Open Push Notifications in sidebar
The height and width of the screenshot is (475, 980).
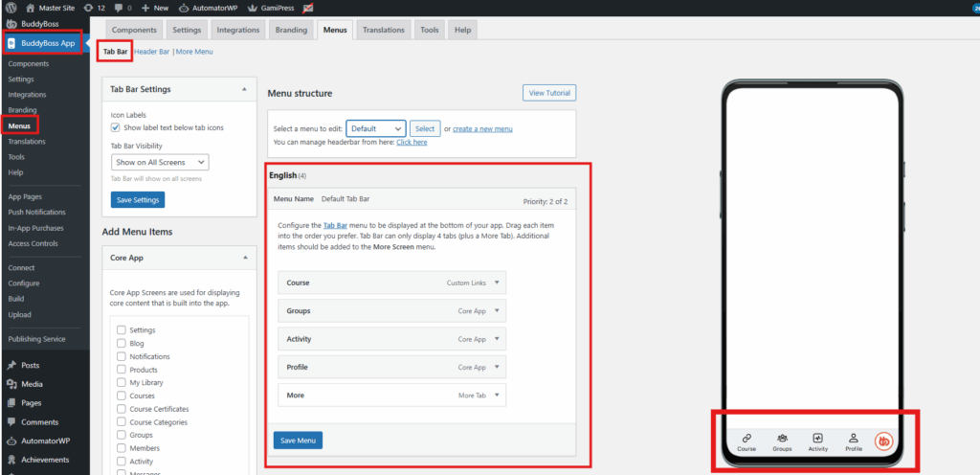click(37, 212)
